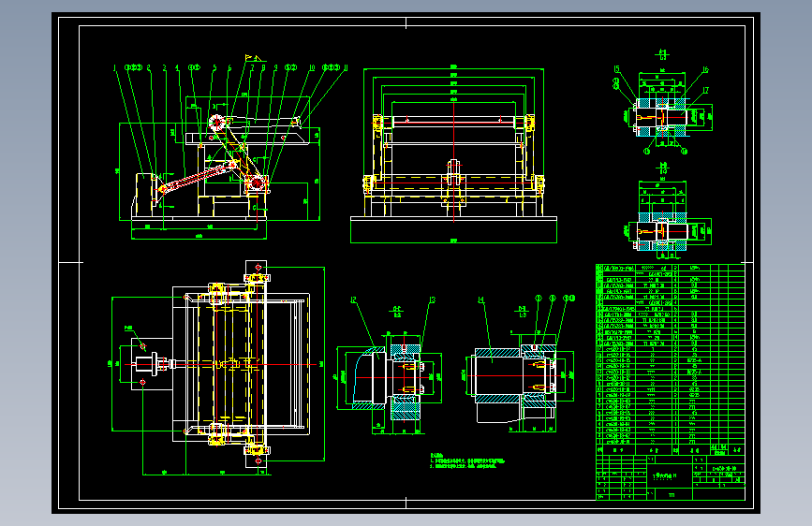Click part callout number 10
812x526 pixels.
coord(312,67)
